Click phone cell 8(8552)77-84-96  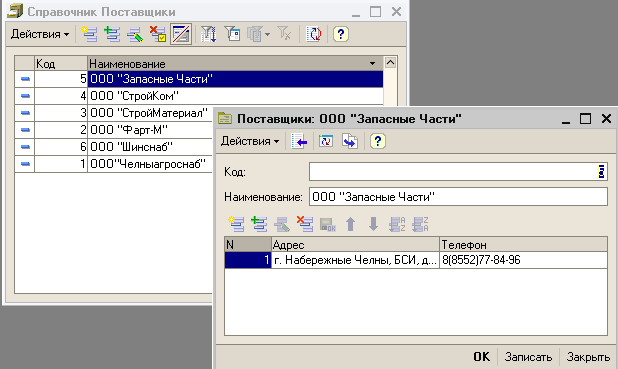pos(523,260)
